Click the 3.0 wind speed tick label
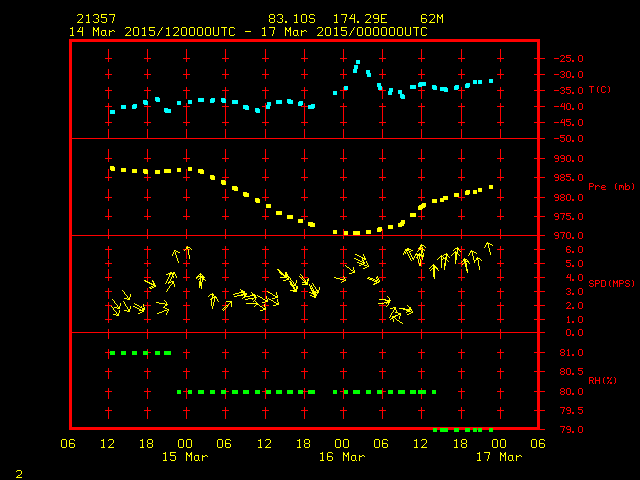Image resolution: width=640 pixels, height=480 pixels. tap(574, 292)
